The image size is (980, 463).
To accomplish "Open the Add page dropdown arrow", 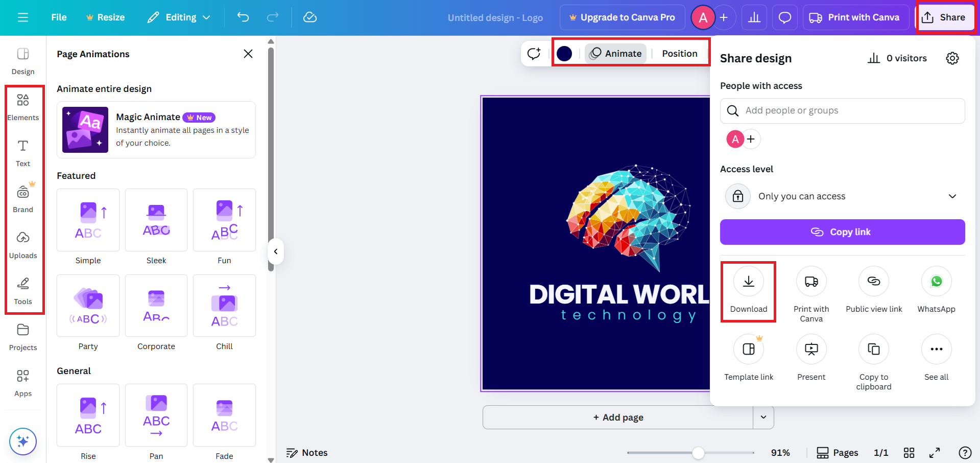I will pos(763,417).
